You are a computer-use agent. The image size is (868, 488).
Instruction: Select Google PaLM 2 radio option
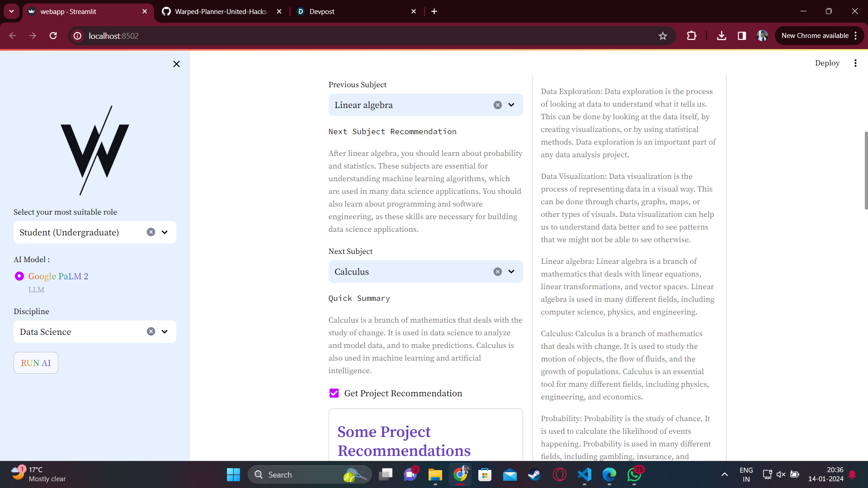point(19,276)
